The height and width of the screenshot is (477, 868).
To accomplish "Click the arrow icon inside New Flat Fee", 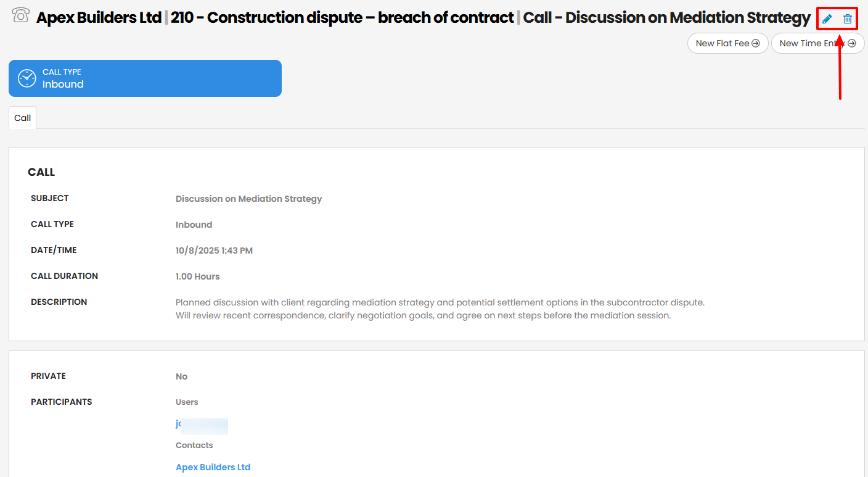I will pos(756,43).
